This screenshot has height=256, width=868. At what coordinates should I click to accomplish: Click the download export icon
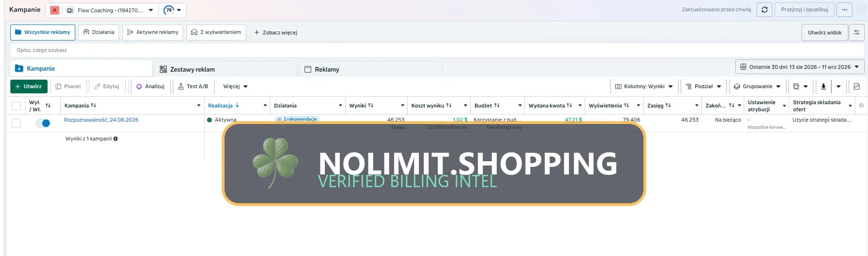pos(823,86)
